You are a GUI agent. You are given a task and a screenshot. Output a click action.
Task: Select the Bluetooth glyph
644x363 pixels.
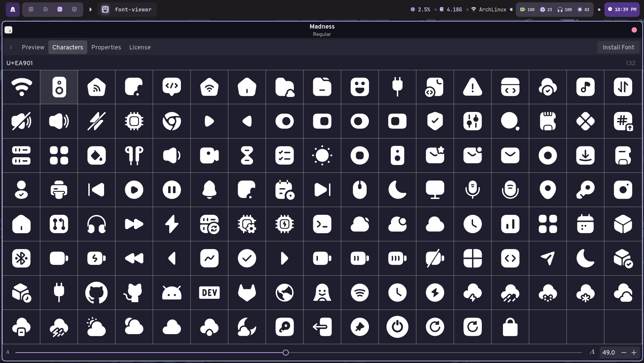tap(21, 258)
